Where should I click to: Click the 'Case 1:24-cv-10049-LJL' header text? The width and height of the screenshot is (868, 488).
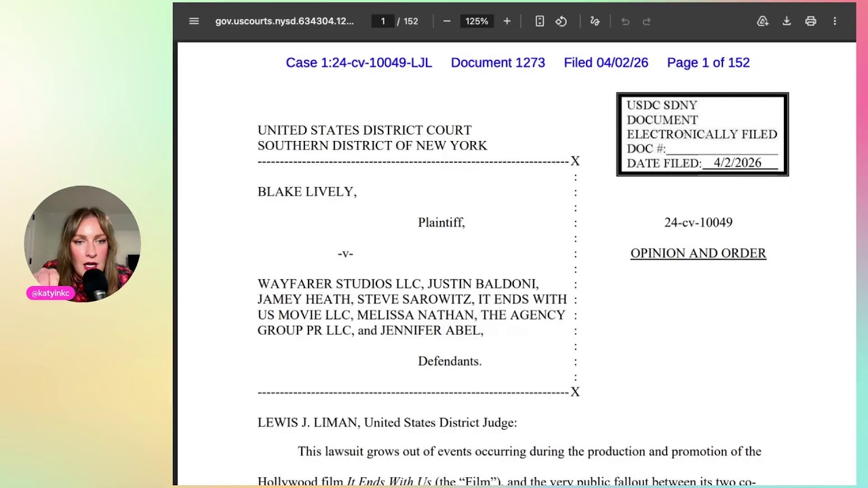[359, 62]
